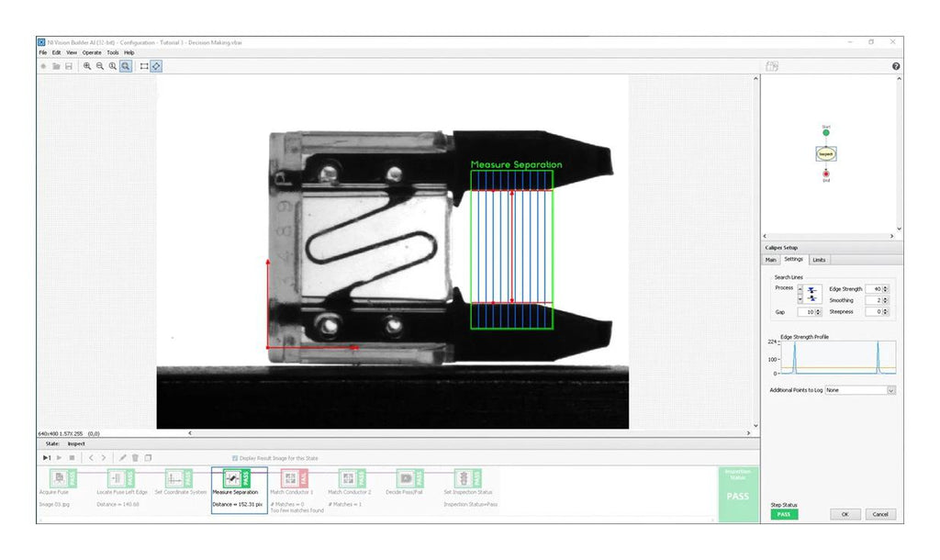Click the image viewer horizontal scrollbar
This screenshot has height=560, width=940.
pyautogui.click(x=469, y=433)
